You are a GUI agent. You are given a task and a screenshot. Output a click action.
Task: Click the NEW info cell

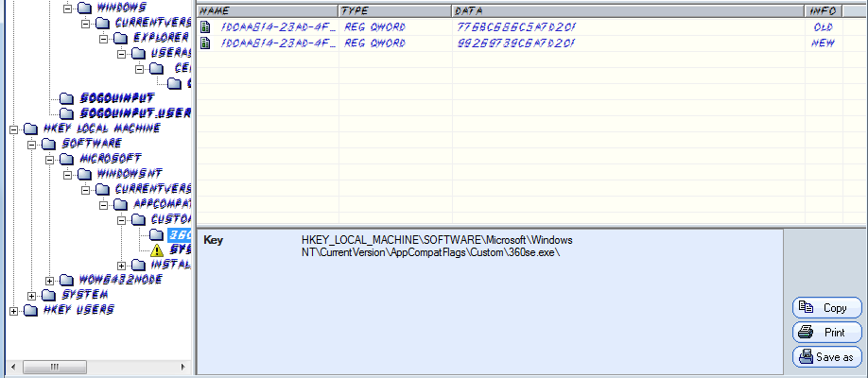pos(824,43)
